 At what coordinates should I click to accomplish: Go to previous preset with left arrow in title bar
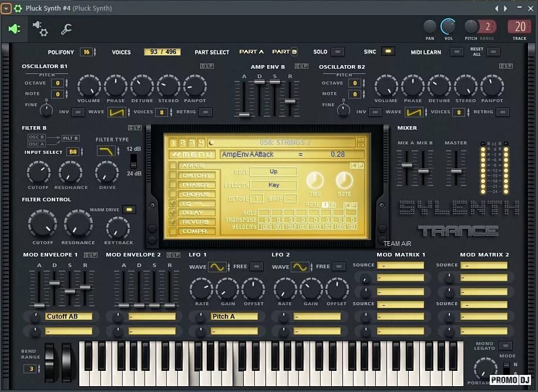[496, 8]
